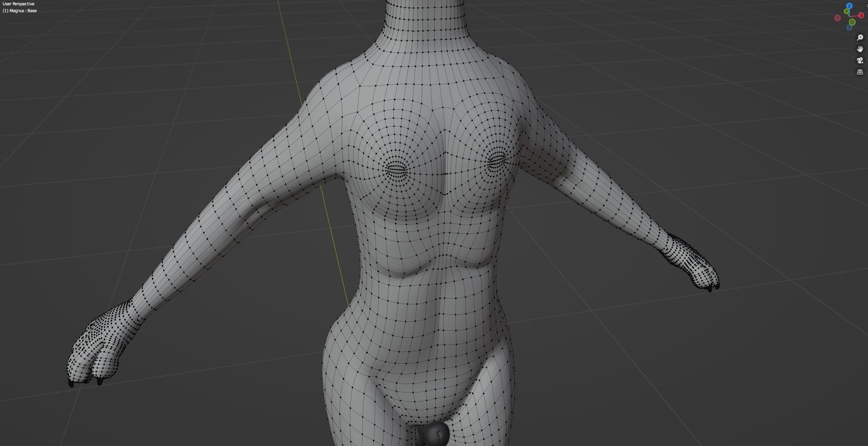Click the hand pan view icon
The image size is (868, 446).
click(860, 49)
